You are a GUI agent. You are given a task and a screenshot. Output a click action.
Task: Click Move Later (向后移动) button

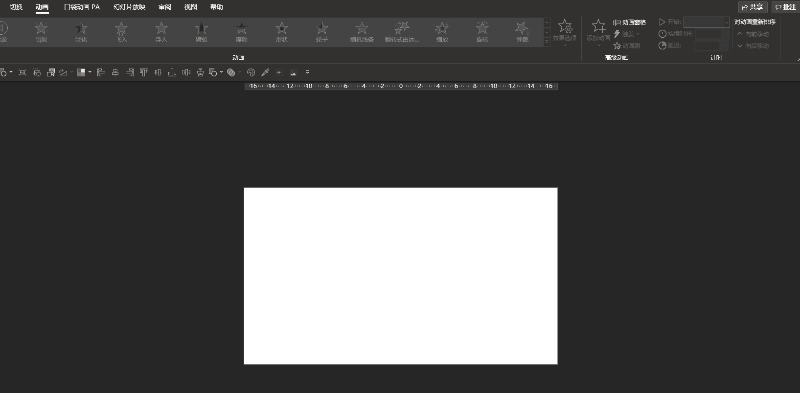(x=753, y=45)
